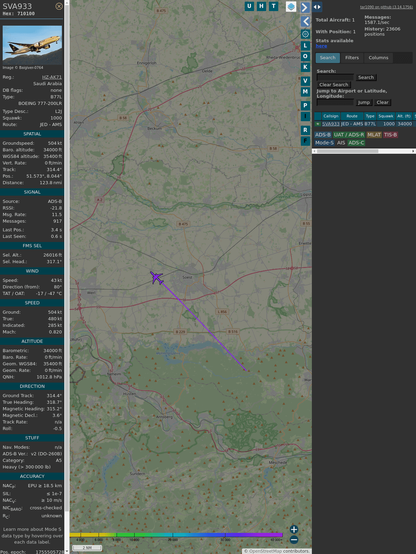Open the tar1090 on github link
Screen dimensions: 416x554
386,7
